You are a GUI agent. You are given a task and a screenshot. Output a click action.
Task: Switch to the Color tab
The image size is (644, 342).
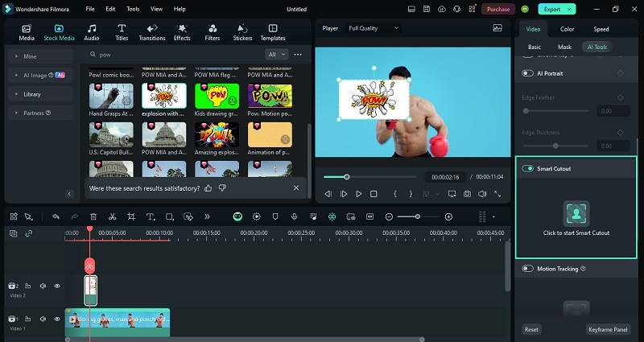click(x=567, y=29)
